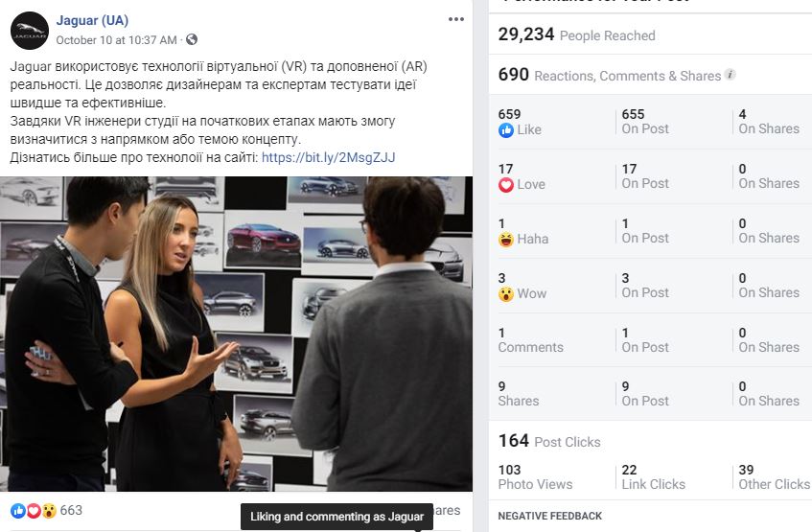Viewport: 812px width, 532px height.
Task: Click the 663 reactions count
Action: click(71, 510)
